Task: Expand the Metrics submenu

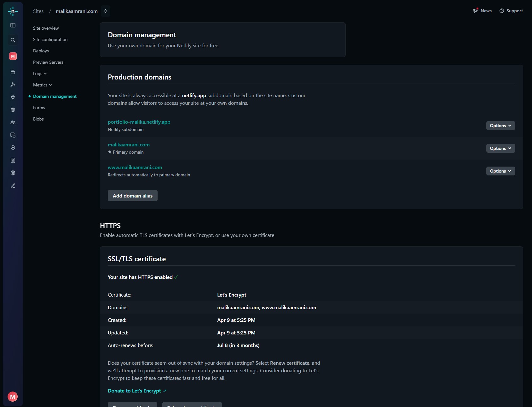Action: (x=43, y=85)
